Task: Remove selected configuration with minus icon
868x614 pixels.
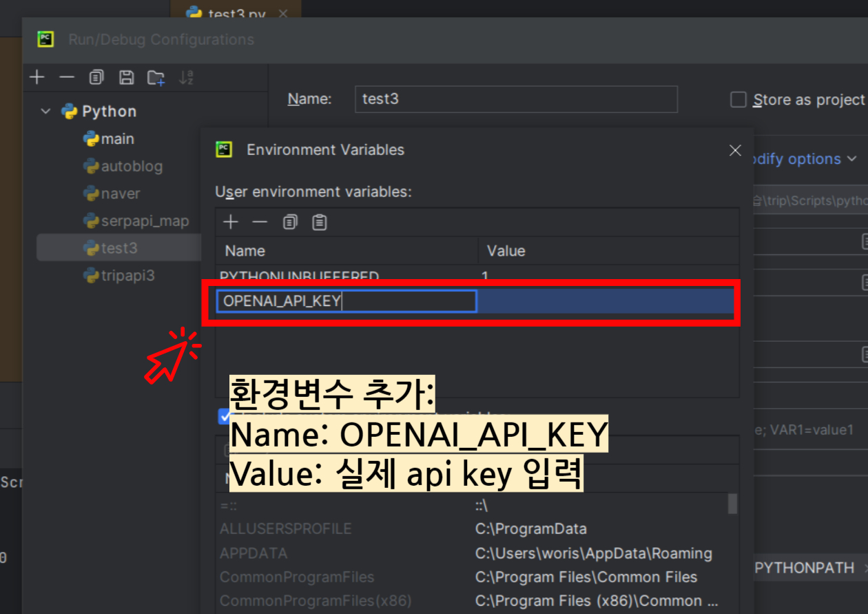Action: click(x=66, y=77)
